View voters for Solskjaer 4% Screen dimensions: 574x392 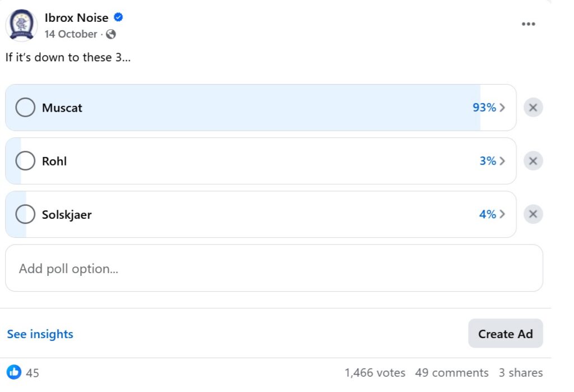click(x=492, y=214)
